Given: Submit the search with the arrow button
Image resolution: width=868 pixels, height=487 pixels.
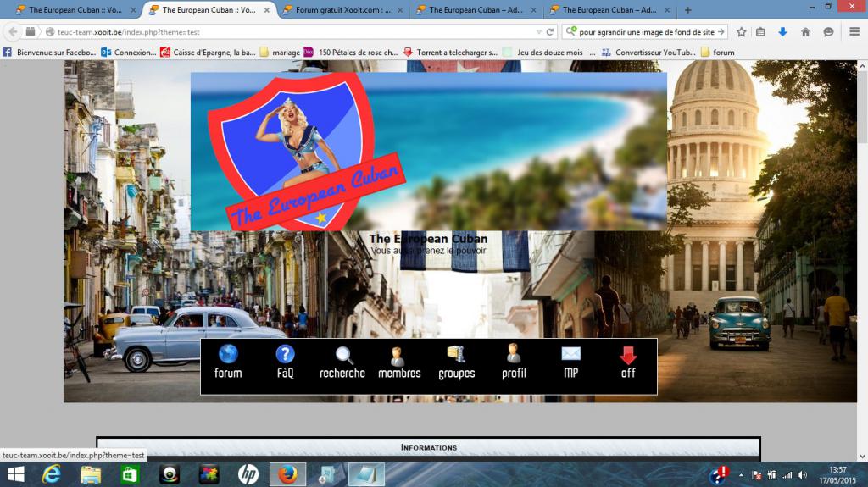Looking at the screenshot, I should click(x=721, y=32).
